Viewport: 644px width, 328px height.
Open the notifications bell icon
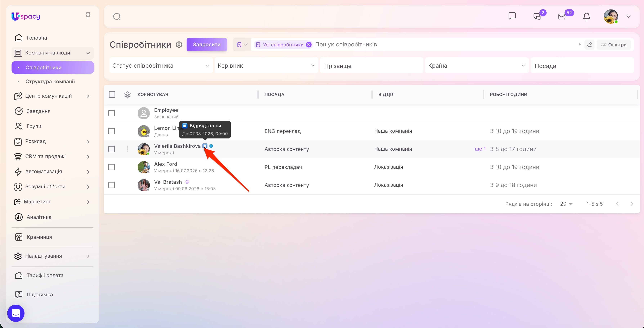pos(587,17)
